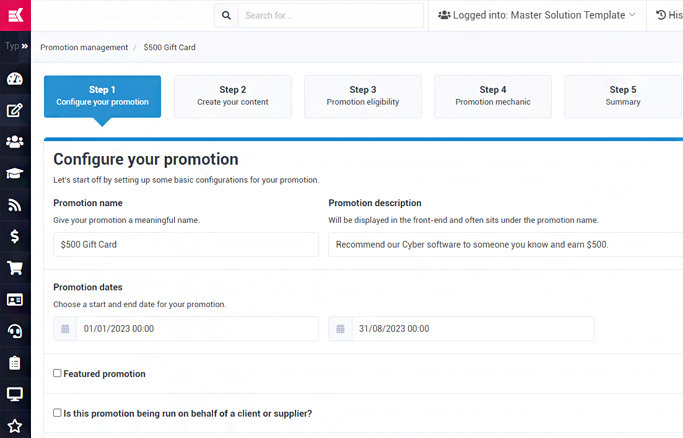Switch to Step 4 Promotion mechanic
The width and height of the screenshot is (683, 438).
point(492,96)
